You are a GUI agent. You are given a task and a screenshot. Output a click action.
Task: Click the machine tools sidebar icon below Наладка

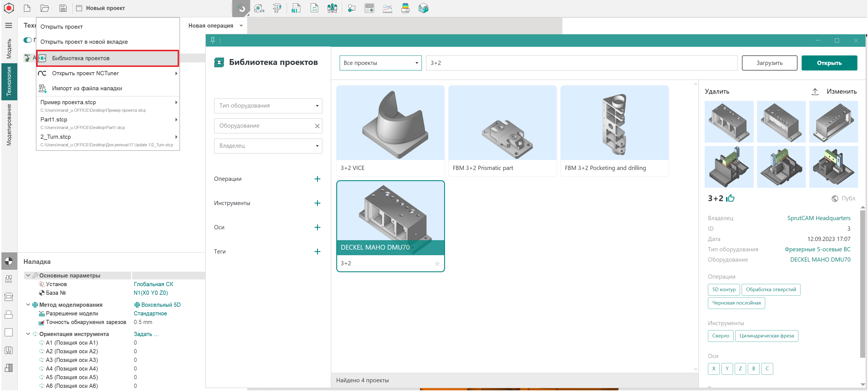9,279
